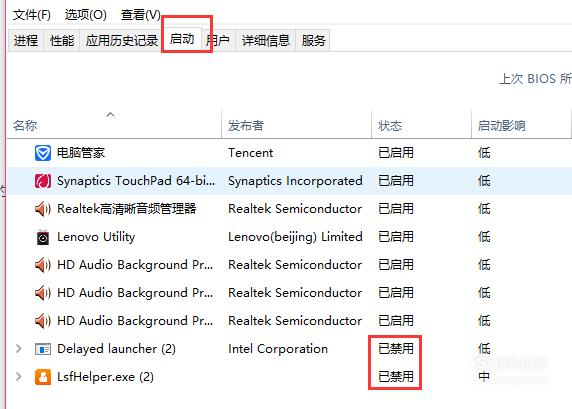The height and width of the screenshot is (409, 572).
Task: Sort by the 启动影响 column header
Action: (x=521, y=124)
